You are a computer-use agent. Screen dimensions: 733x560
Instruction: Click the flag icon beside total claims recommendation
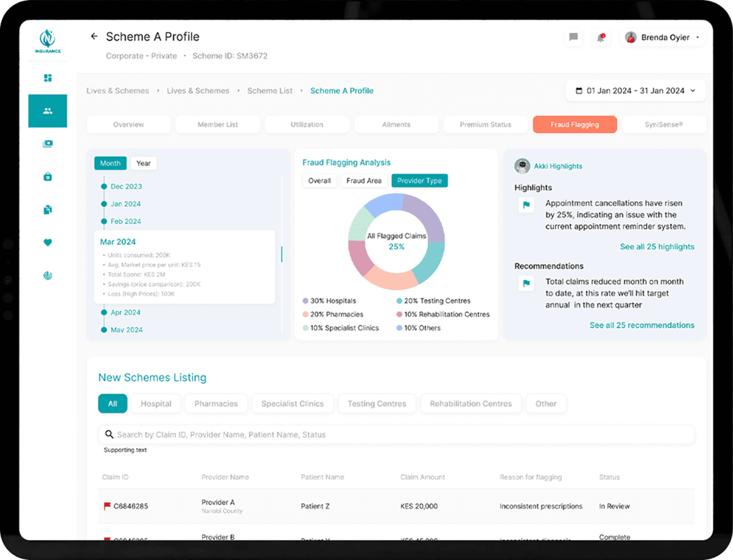point(526,283)
